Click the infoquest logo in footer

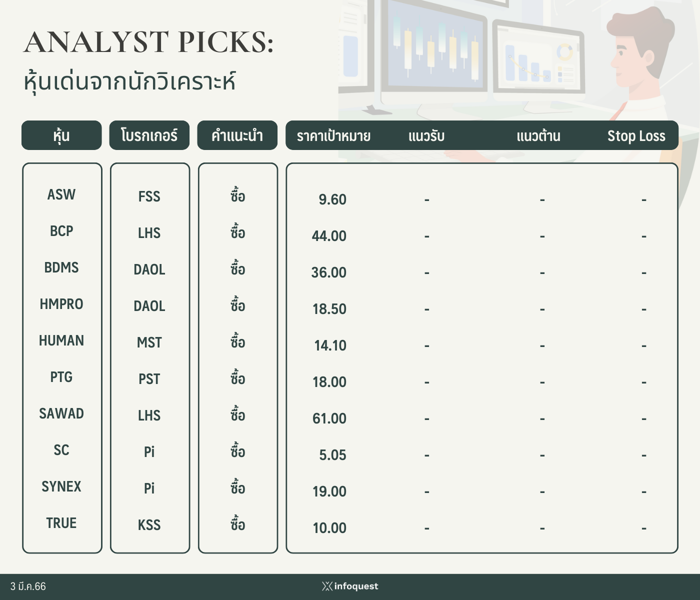350,586
